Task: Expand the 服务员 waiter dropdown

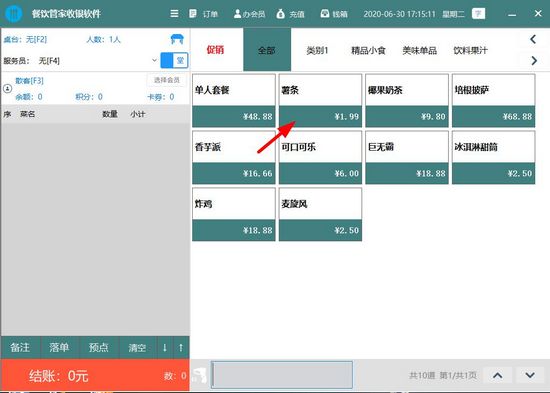Action: [154, 60]
